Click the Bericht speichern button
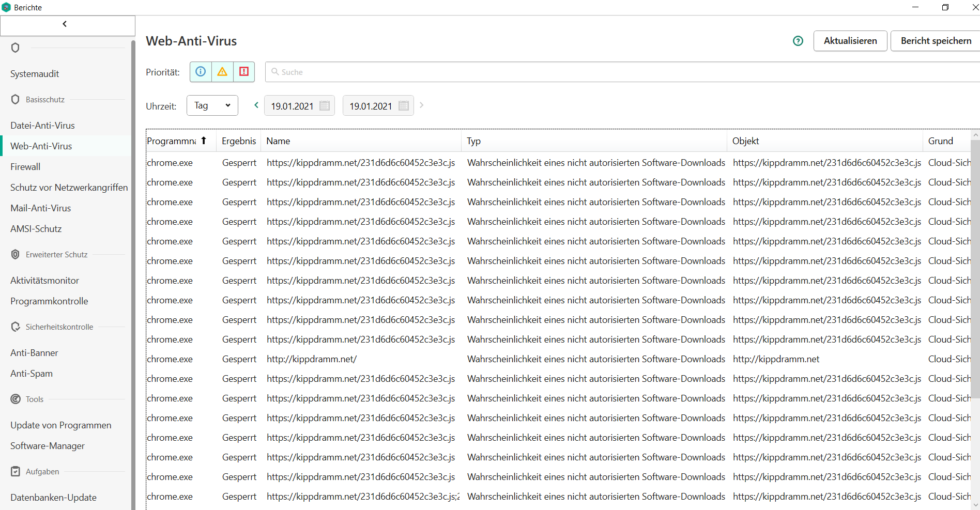The image size is (980, 510). coord(936,41)
